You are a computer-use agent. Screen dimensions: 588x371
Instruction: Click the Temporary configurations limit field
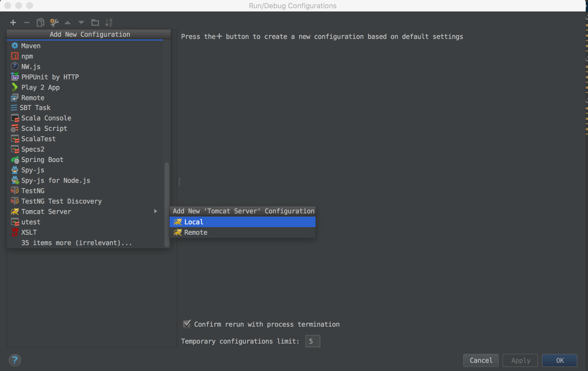pos(312,341)
